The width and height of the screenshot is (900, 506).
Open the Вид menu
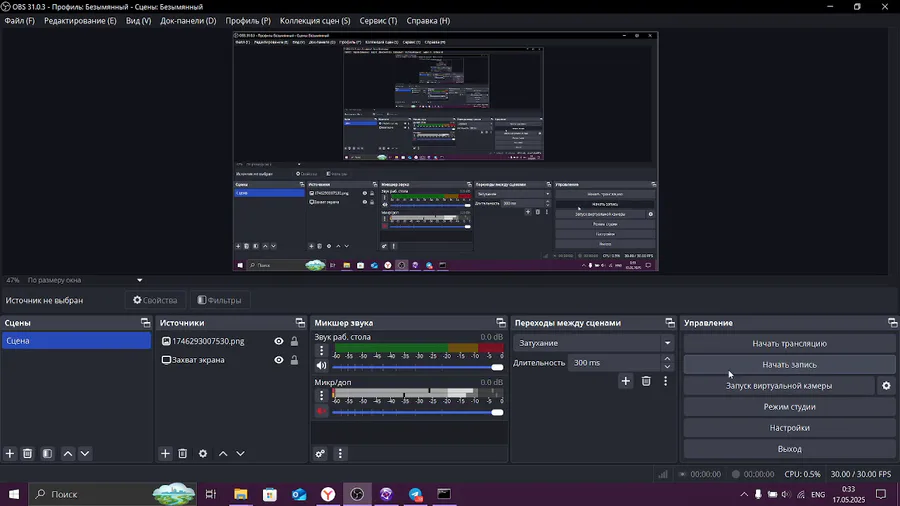138,21
